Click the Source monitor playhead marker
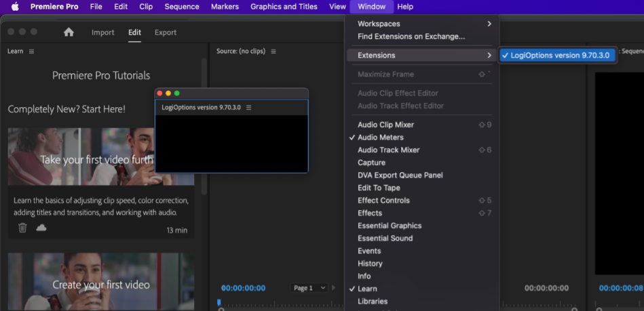The height and width of the screenshot is (311, 644). click(x=219, y=303)
